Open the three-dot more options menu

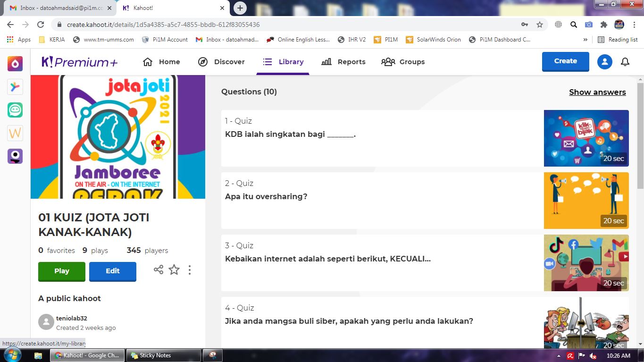point(190,270)
